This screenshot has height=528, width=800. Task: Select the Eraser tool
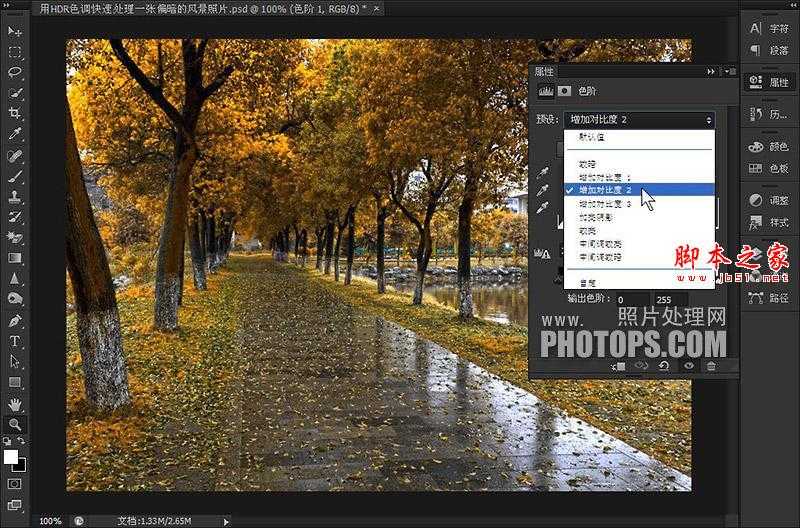14,237
